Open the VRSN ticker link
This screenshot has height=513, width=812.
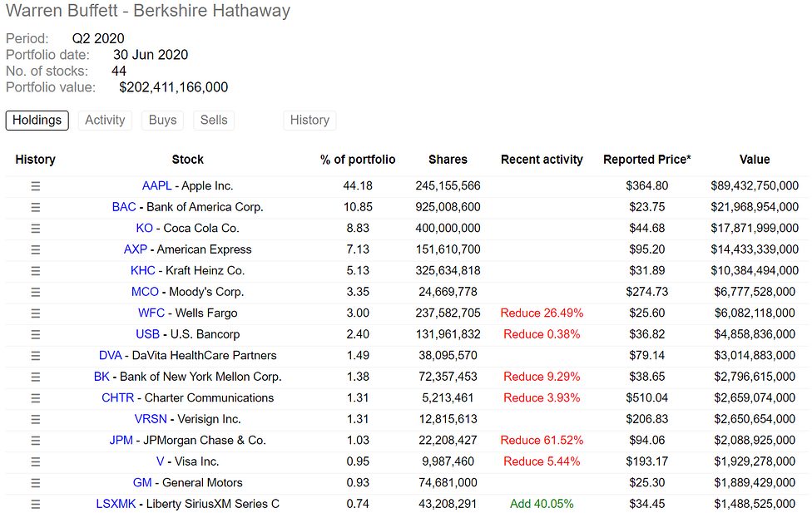tap(151, 419)
